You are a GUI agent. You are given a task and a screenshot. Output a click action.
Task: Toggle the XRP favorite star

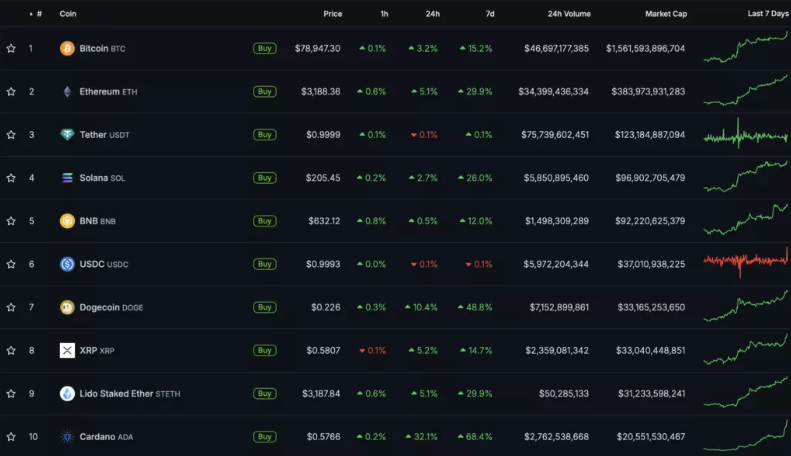[x=11, y=350]
